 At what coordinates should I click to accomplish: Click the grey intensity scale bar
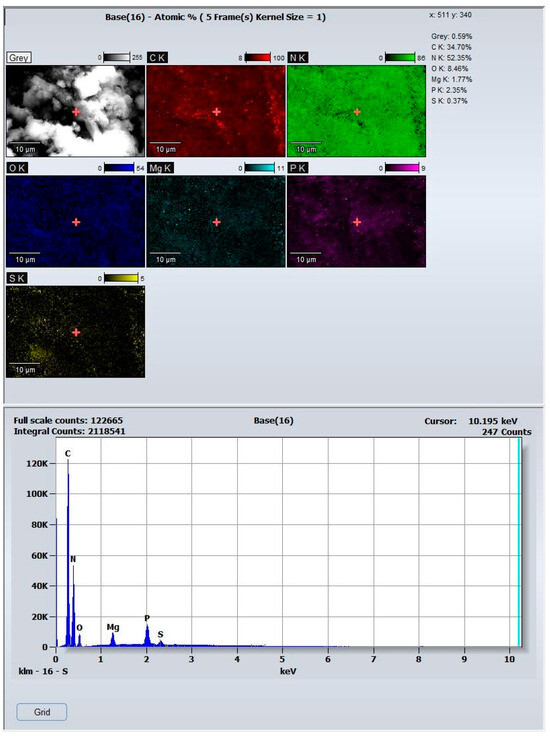(116, 57)
